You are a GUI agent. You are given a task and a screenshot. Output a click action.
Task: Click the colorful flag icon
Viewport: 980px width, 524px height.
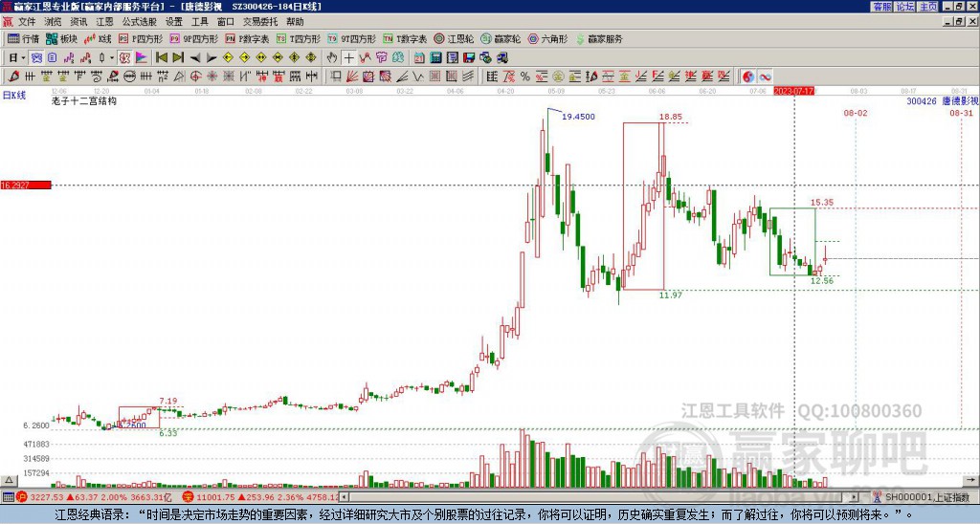pos(142,58)
